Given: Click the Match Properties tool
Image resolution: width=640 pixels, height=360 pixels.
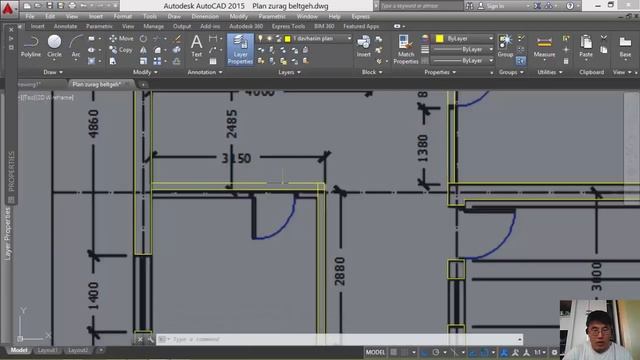Looking at the screenshot, I should (x=406, y=49).
